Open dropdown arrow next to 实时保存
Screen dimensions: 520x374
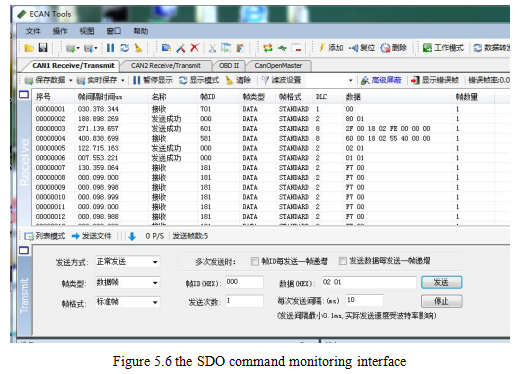123,80
